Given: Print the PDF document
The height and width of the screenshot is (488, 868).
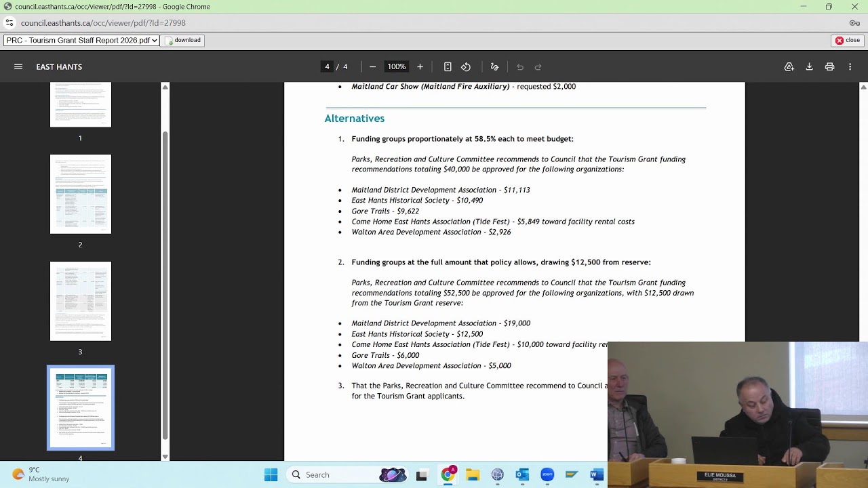Looking at the screenshot, I should point(829,66).
